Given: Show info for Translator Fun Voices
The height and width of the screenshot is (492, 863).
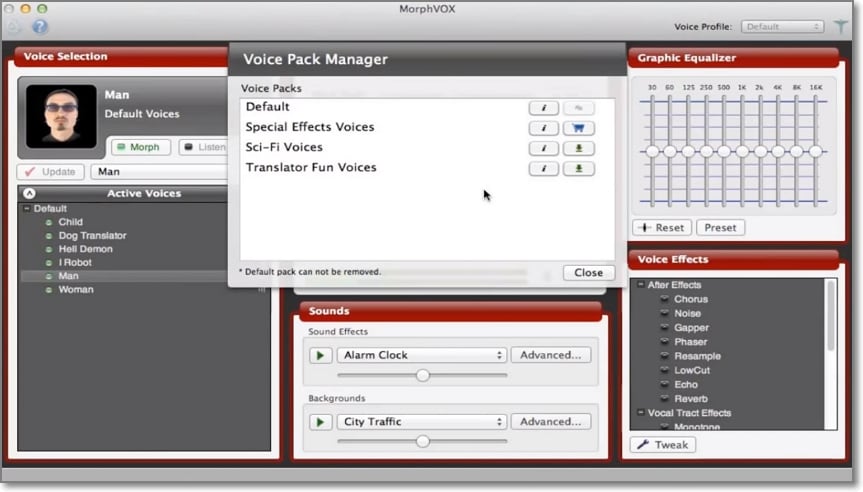Looking at the screenshot, I should pyautogui.click(x=544, y=168).
